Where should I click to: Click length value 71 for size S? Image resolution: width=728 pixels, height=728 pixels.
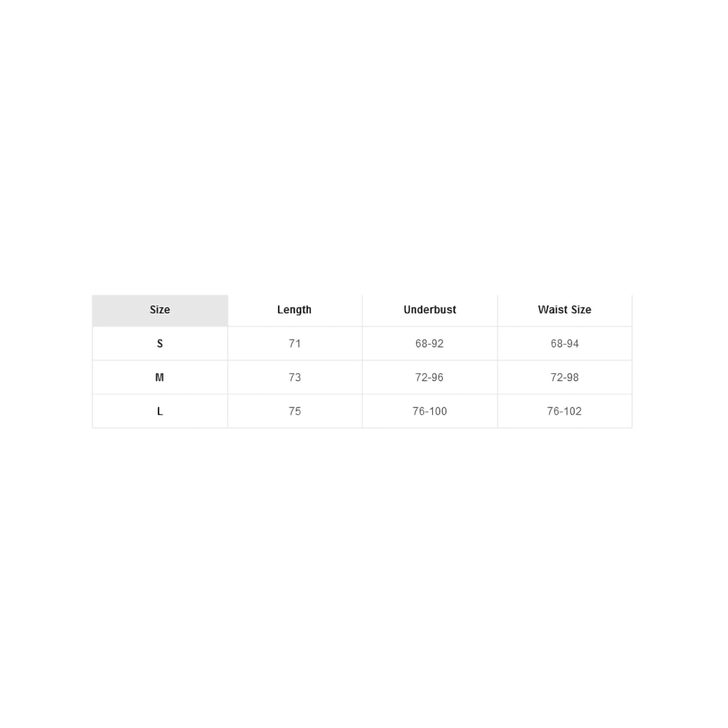click(295, 344)
